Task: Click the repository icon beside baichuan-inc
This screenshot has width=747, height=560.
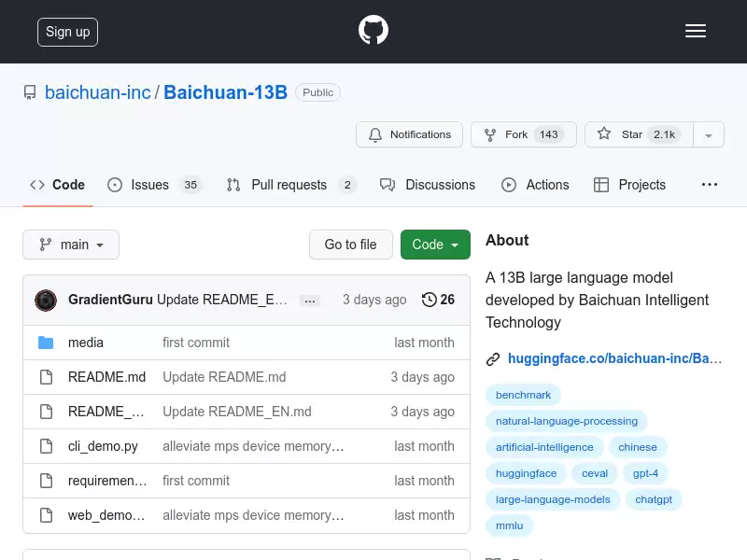Action: coord(30,92)
